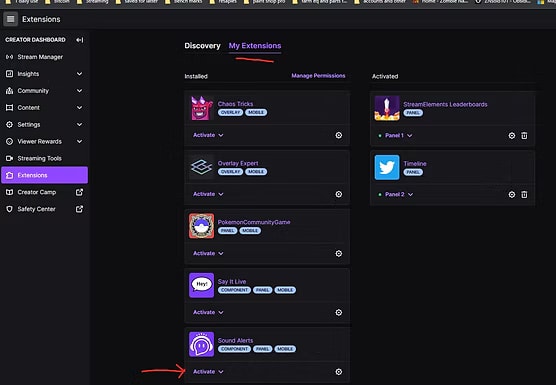The image size is (556, 385).
Task: Switch to the My Extensions tab
Action: coord(255,46)
